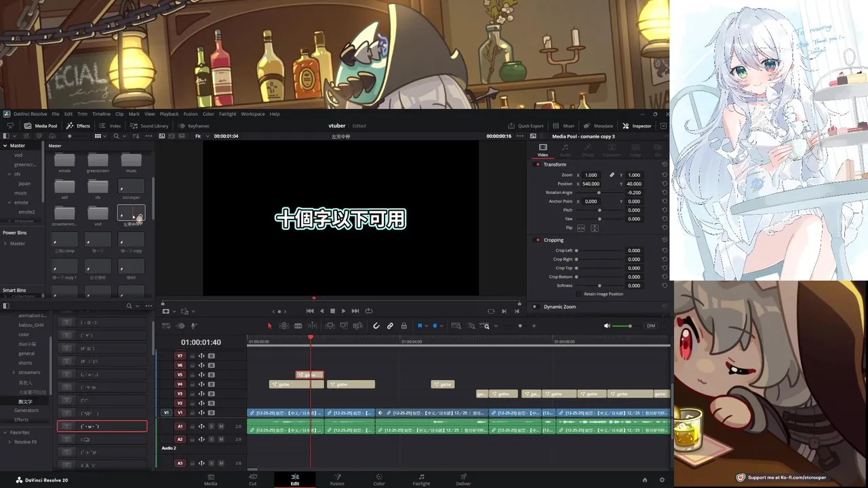
Task: Reset the Transform section
Action: click(x=665, y=164)
